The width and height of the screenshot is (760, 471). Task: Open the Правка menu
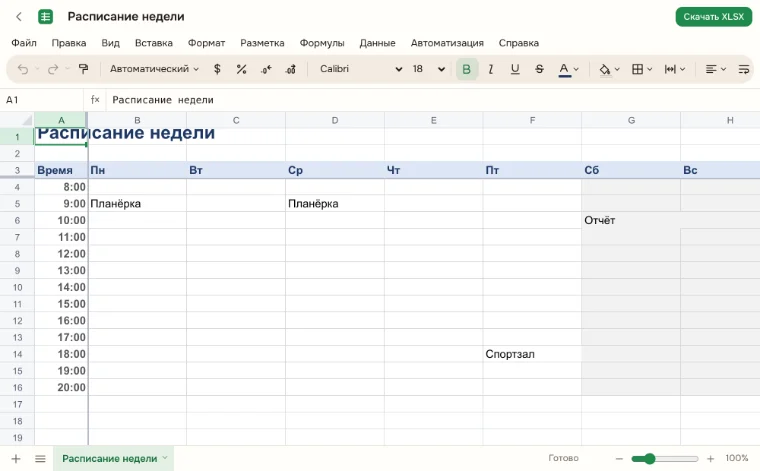69,43
